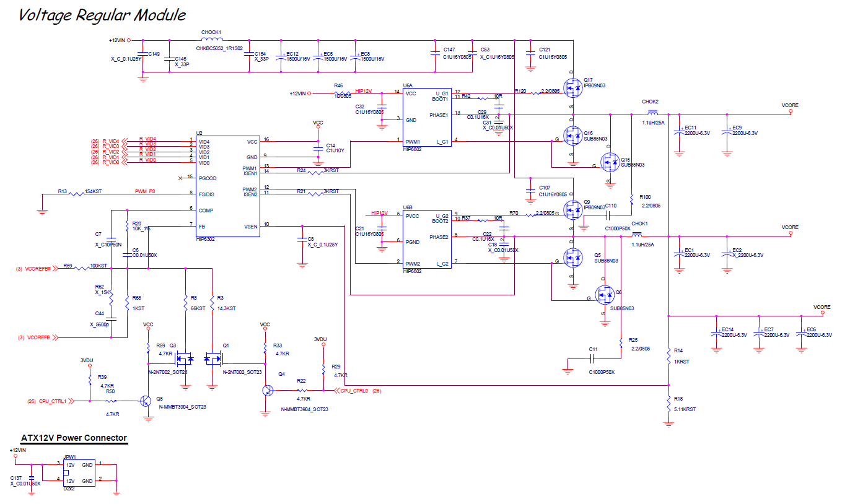This screenshot has height=504, width=850.
Task: Click the R25 2.2/0805 resistor label
Action: tap(639, 344)
